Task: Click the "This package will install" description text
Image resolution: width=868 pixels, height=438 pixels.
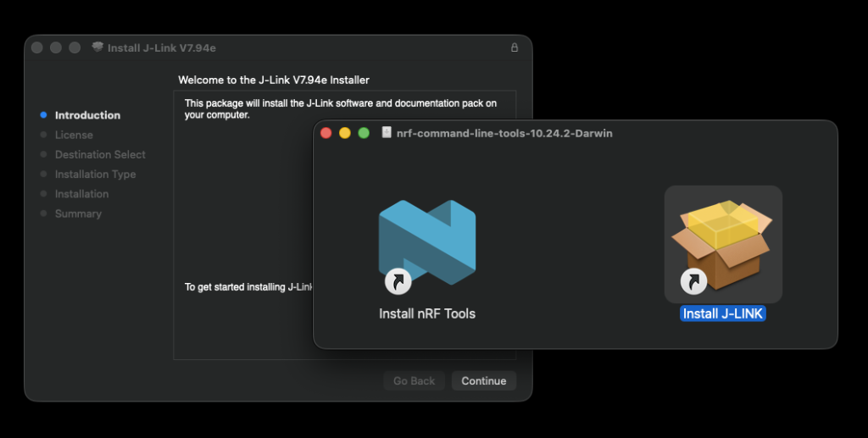Action: pyautogui.click(x=341, y=109)
